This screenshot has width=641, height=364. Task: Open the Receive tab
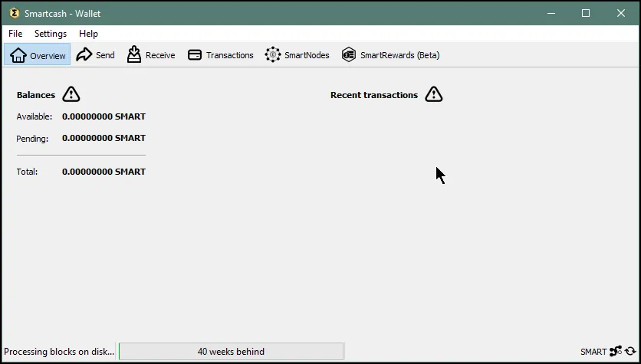coord(151,54)
